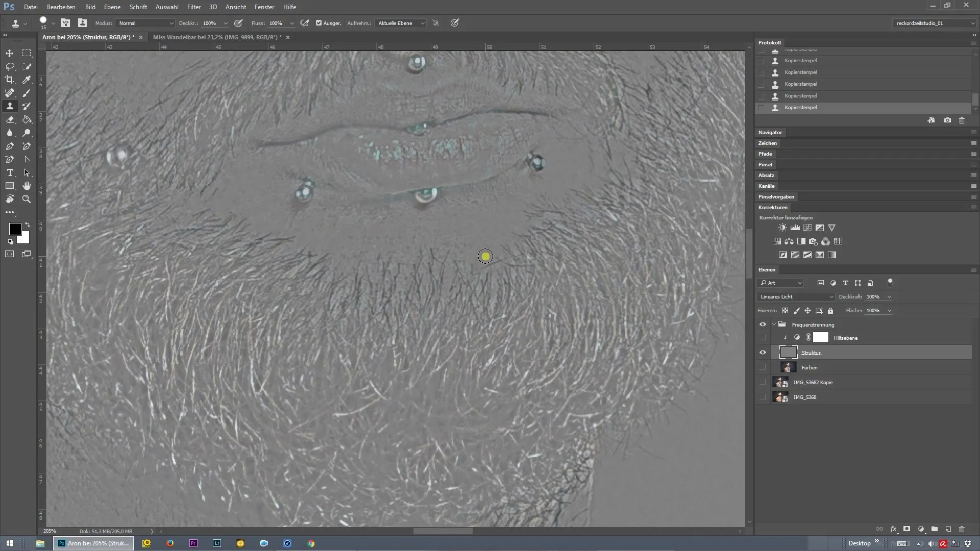Show the Farben layer
Image resolution: width=980 pixels, height=551 pixels.
tap(763, 367)
